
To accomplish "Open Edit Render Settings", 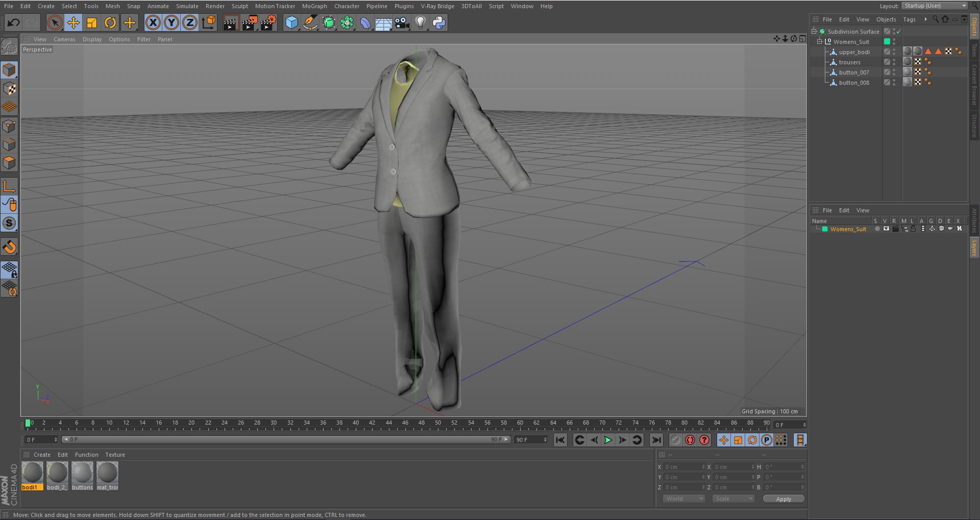I will coord(268,22).
